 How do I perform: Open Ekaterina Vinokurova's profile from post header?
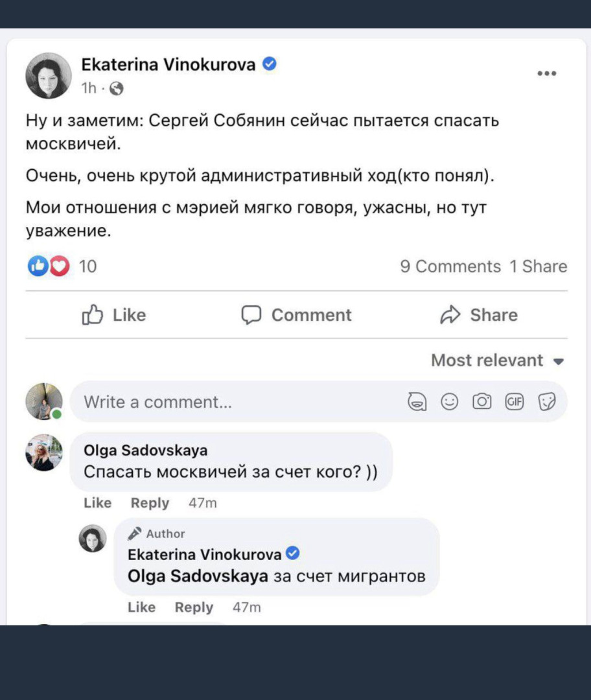[x=168, y=64]
